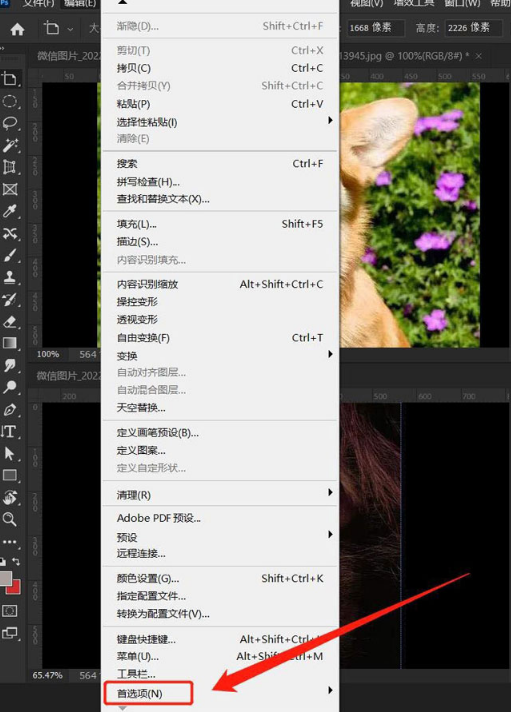Choose 透视变形 menu item

point(220,320)
